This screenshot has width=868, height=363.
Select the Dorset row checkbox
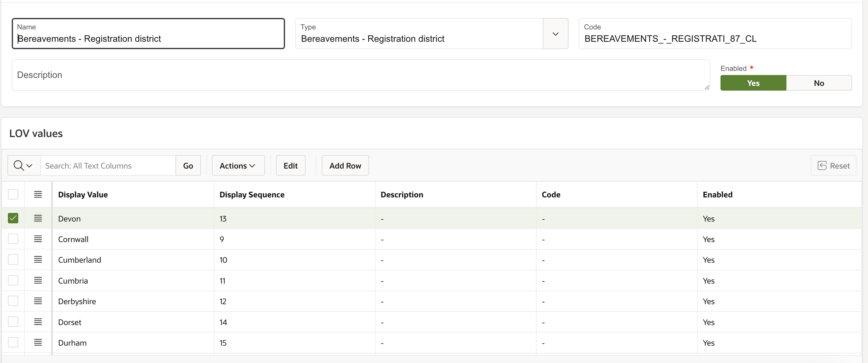click(13, 322)
